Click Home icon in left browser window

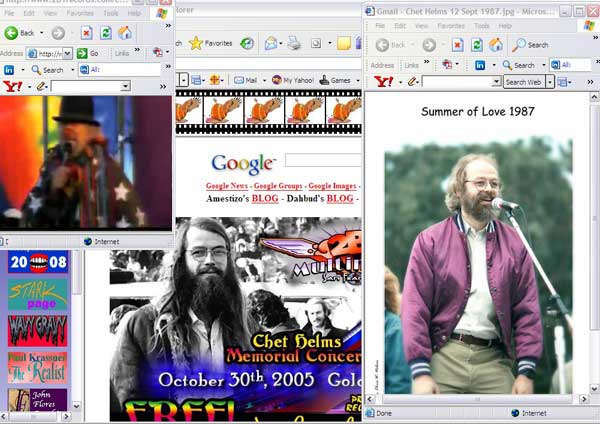tap(125, 33)
